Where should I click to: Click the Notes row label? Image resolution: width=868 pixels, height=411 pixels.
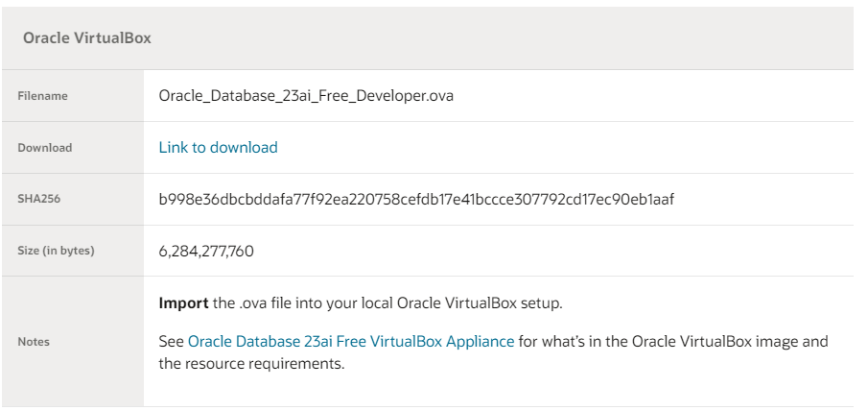pyautogui.click(x=34, y=342)
